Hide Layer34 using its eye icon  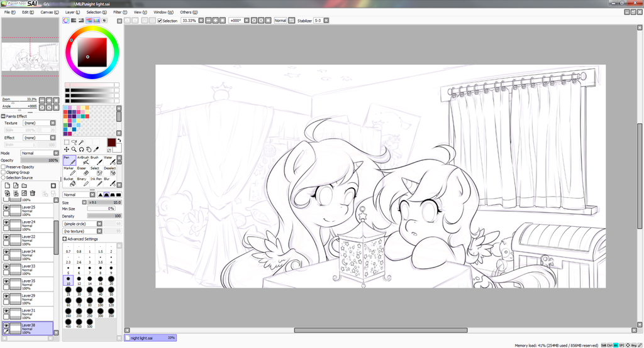click(x=6, y=252)
